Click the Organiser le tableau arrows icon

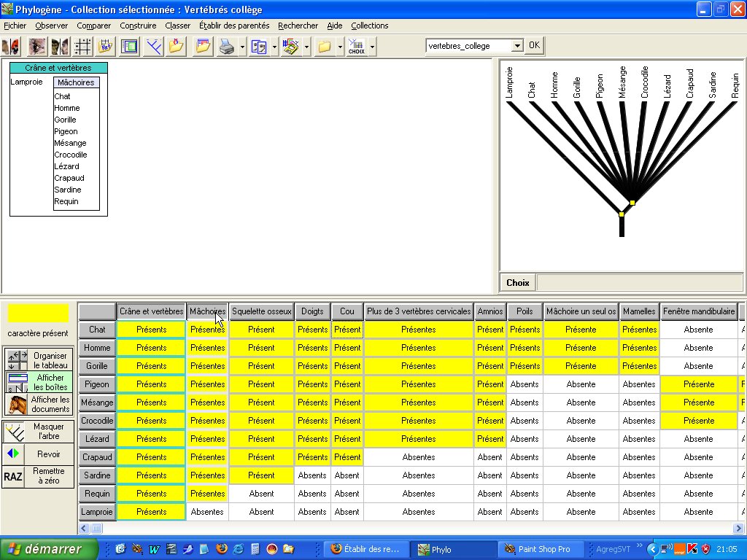[16, 360]
